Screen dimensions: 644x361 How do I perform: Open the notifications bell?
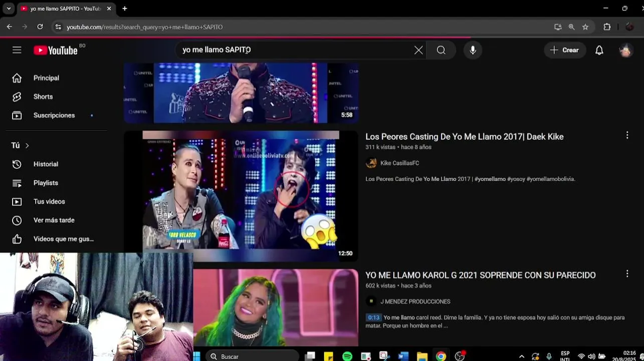[x=599, y=50]
